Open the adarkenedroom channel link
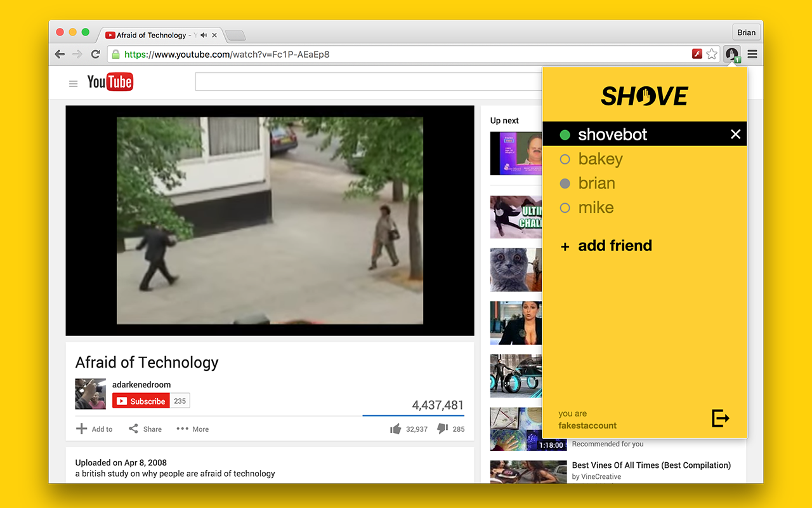 click(x=141, y=384)
